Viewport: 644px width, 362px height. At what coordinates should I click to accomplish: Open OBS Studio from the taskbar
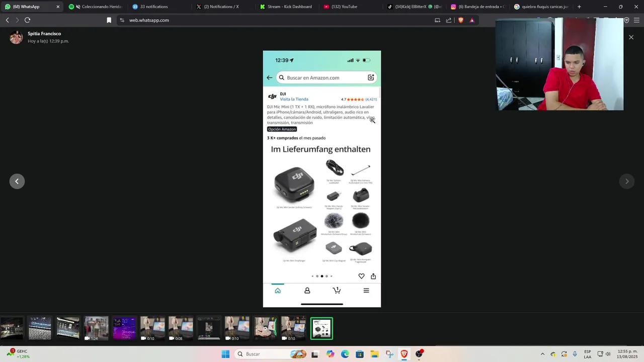419,354
